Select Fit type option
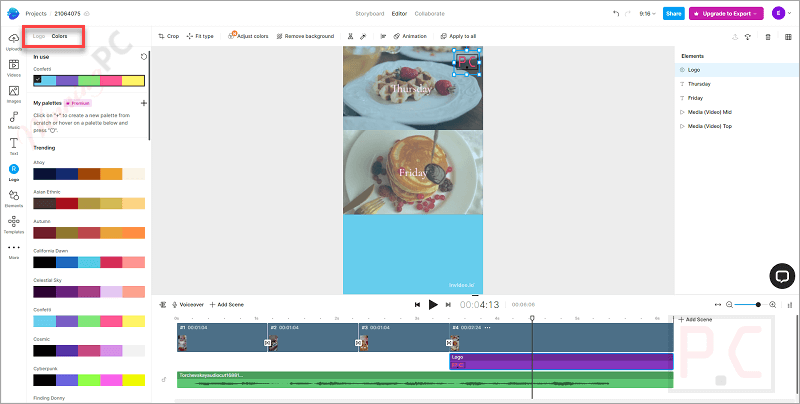The width and height of the screenshot is (800, 404). (200, 36)
